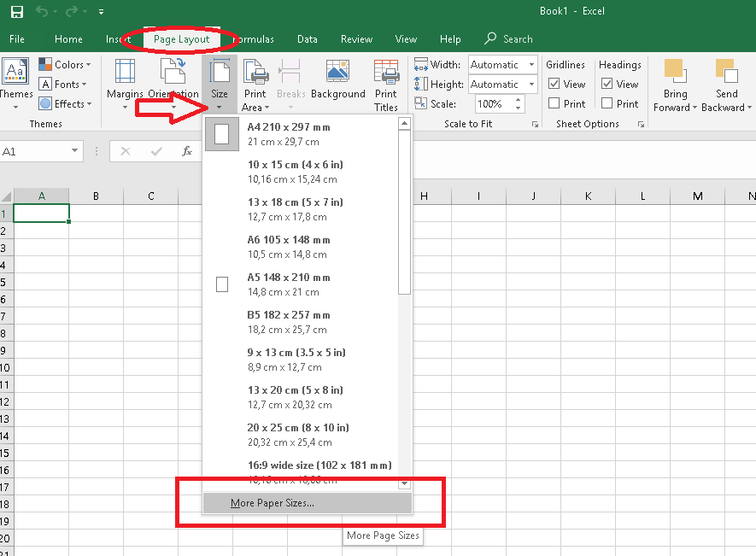Enable Print under Headings
Image resolution: width=756 pixels, height=556 pixels.
click(x=607, y=103)
